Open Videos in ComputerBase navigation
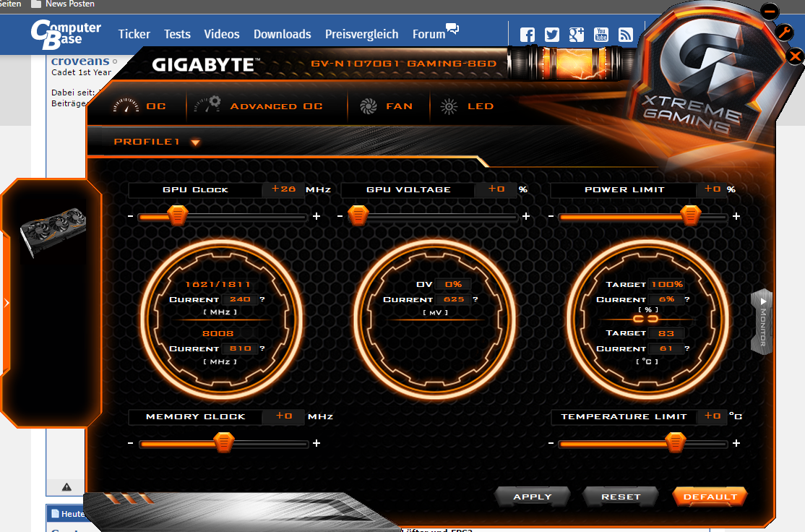This screenshot has width=805, height=532. pyautogui.click(x=222, y=35)
